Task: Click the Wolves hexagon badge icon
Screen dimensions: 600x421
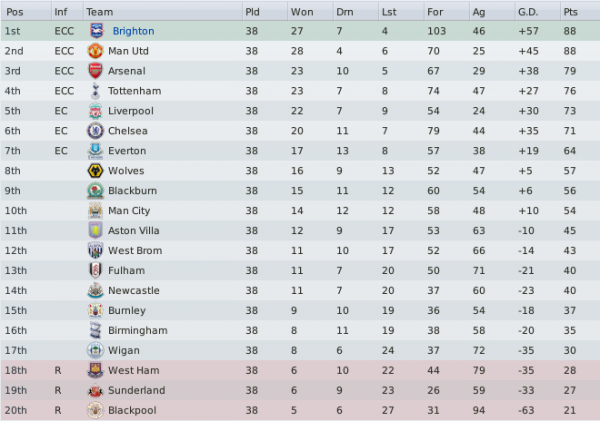Action: (x=95, y=170)
